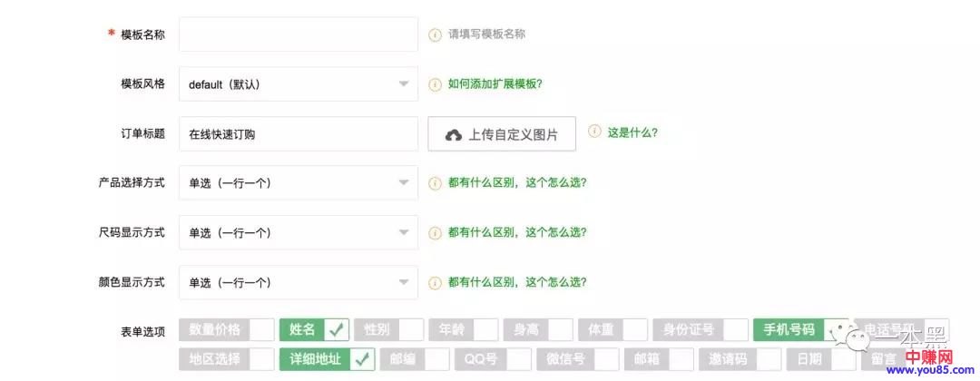The image size is (980, 381).
Task: Click the info icon before 这是什么
Action: click(x=594, y=132)
